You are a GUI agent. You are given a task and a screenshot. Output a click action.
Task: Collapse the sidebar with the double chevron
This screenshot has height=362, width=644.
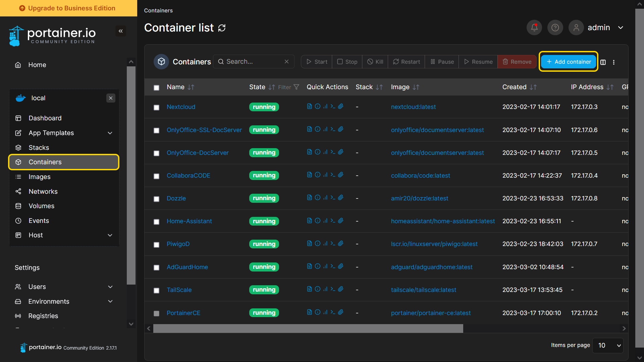[x=121, y=31]
